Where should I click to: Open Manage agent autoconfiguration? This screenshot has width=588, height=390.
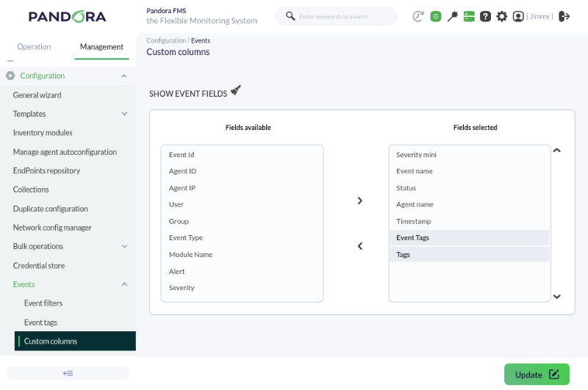tap(65, 152)
